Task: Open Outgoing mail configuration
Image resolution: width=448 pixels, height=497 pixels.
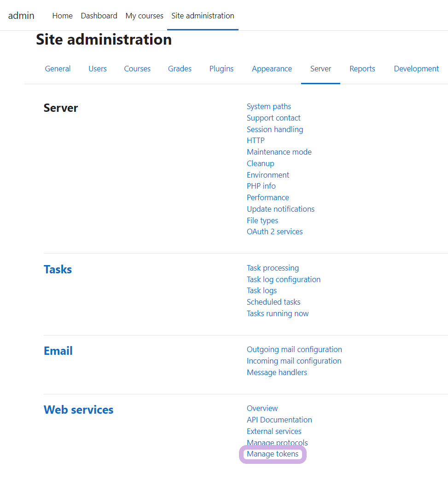Action: [x=294, y=349]
